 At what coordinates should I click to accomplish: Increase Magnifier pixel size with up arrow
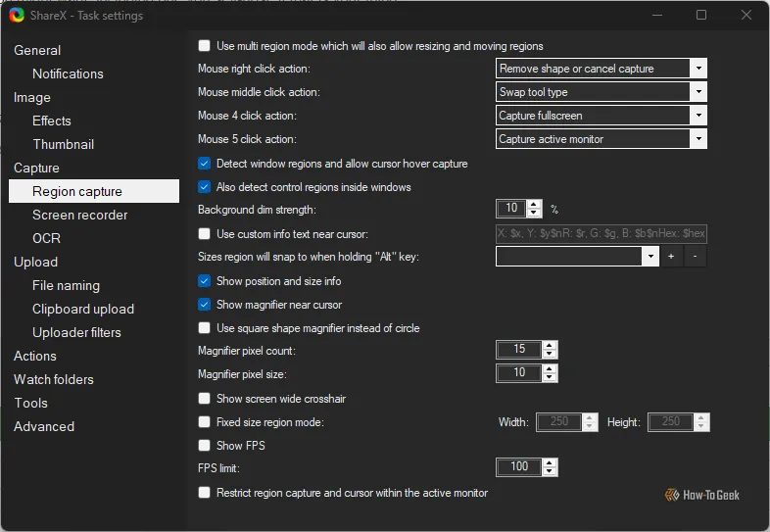[x=550, y=368]
